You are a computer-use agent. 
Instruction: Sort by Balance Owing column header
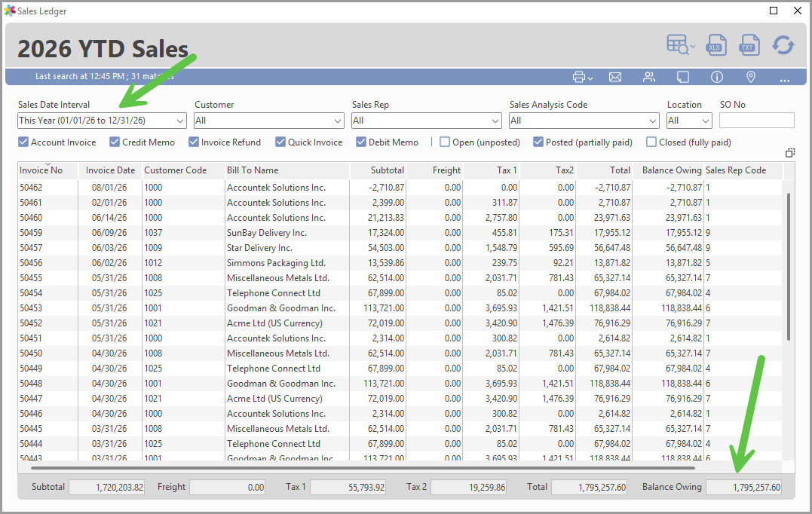point(669,170)
